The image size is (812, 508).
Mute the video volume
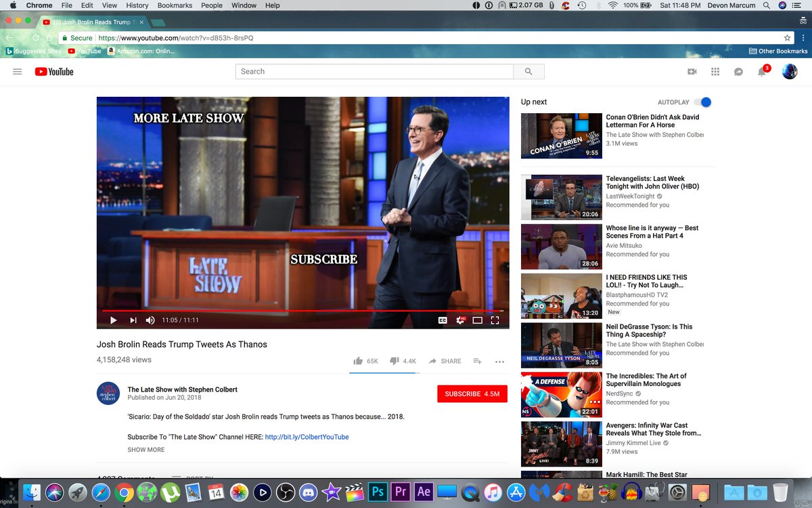pos(150,320)
